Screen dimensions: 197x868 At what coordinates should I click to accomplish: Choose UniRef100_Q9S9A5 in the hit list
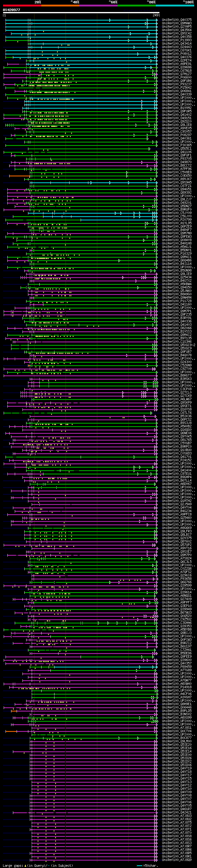(177, 182)
